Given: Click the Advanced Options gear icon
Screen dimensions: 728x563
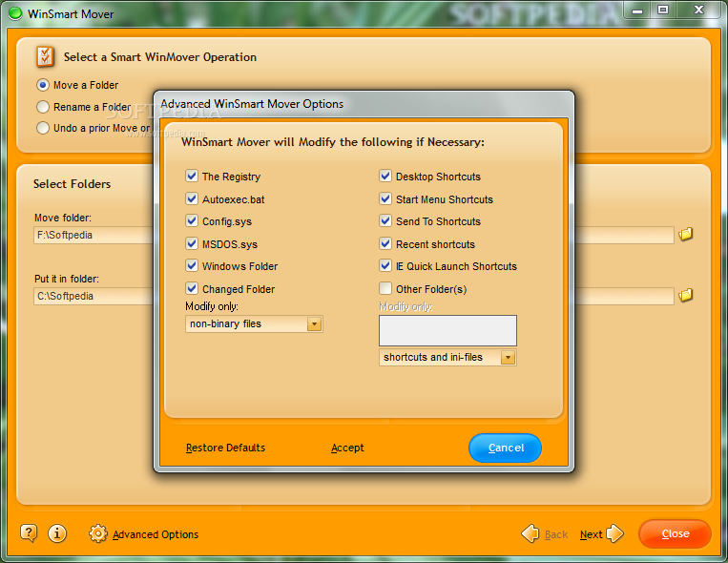Looking at the screenshot, I should [x=98, y=533].
